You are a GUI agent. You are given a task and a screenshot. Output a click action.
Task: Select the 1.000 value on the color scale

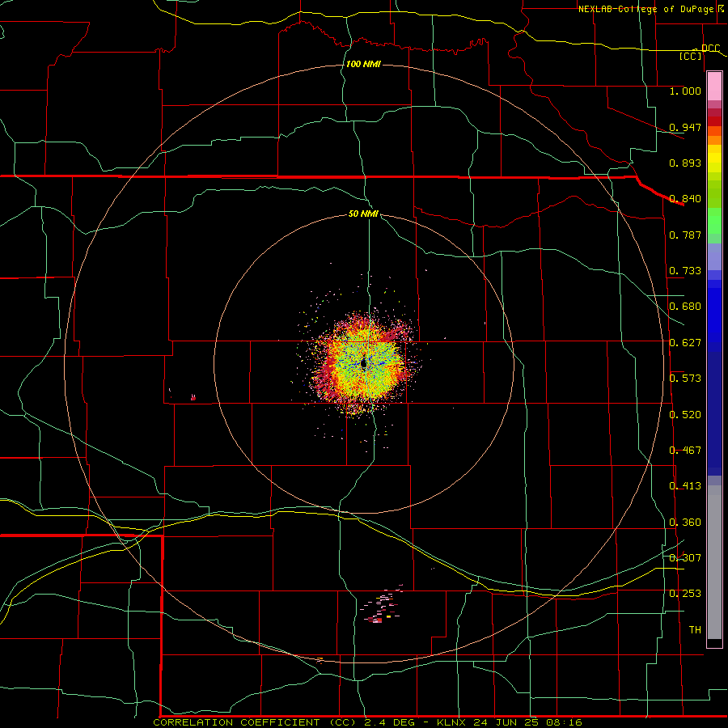[685, 91]
